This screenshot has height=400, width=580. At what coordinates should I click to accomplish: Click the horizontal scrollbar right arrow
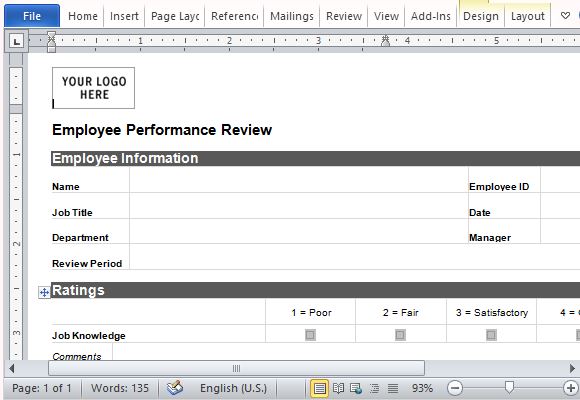[x=572, y=368]
